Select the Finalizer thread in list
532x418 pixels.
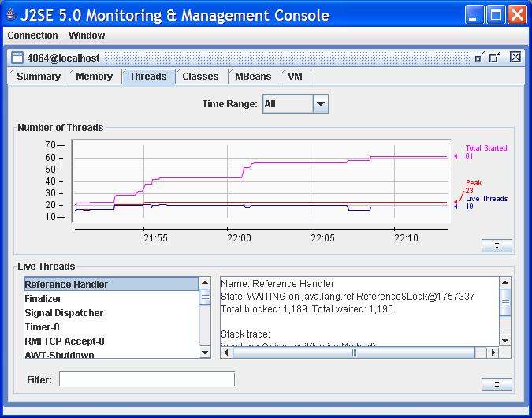pos(43,299)
